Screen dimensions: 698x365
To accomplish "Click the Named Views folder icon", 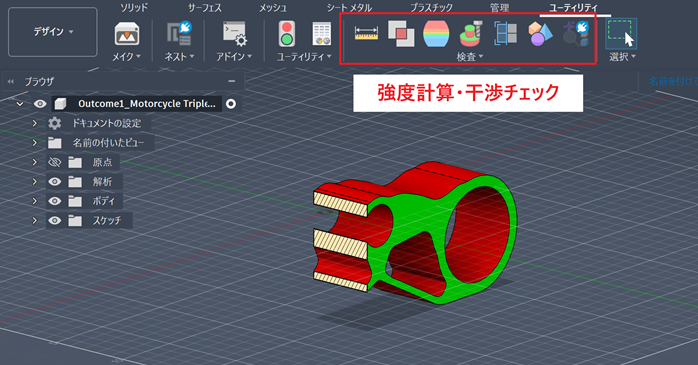I will click(55, 143).
